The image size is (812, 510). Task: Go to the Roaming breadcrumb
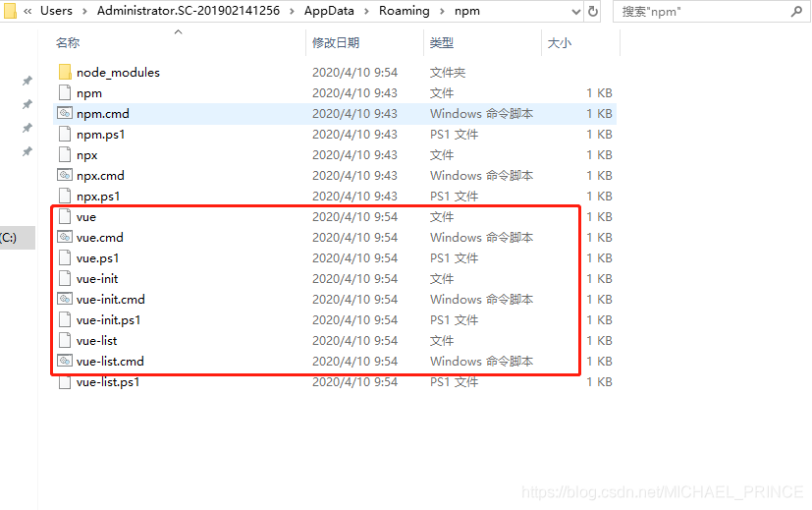click(x=405, y=11)
